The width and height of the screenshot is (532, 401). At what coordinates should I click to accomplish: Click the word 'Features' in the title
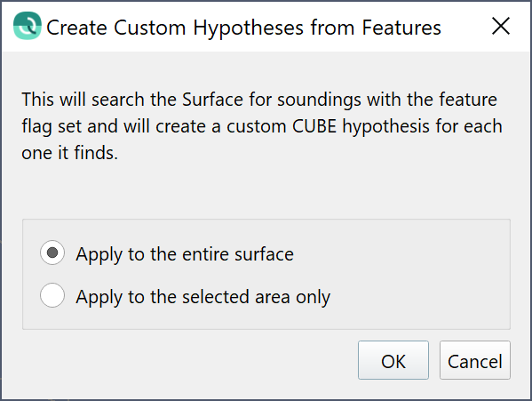[401, 28]
